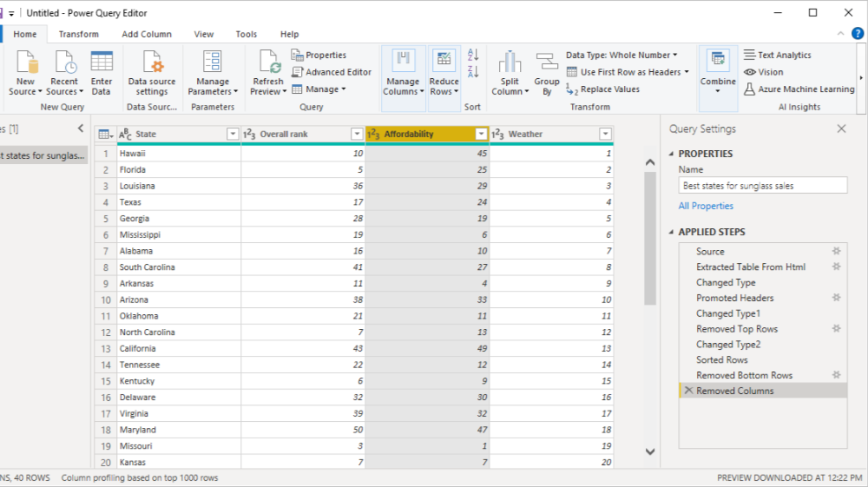The image size is (868, 487).
Task: Click the table scroll up arrow
Action: tap(650, 162)
